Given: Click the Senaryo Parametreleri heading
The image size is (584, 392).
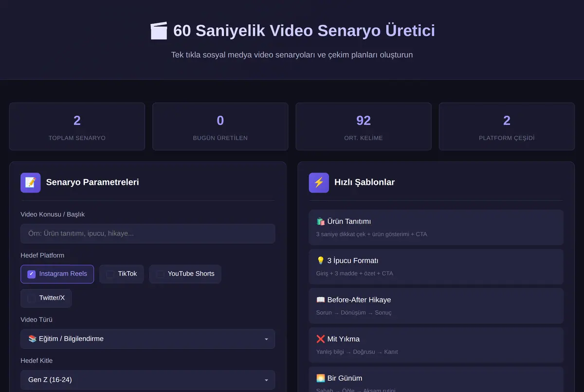Looking at the screenshot, I should [x=92, y=182].
